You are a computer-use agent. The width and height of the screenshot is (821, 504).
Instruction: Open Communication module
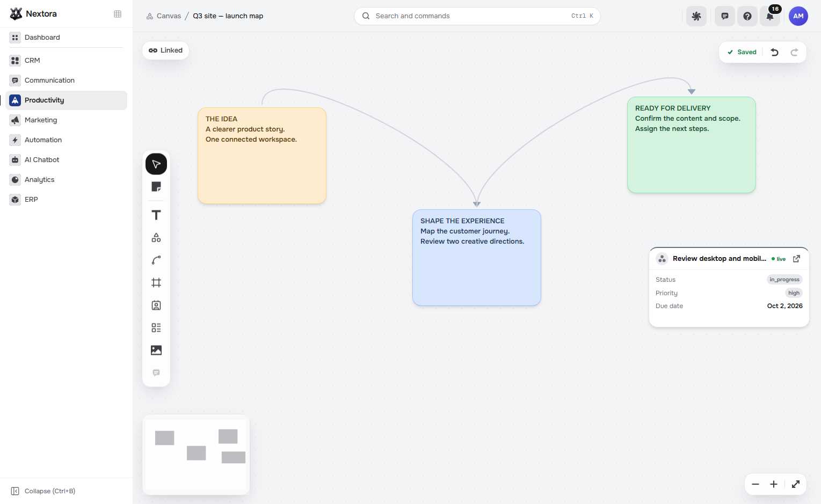pos(66,81)
